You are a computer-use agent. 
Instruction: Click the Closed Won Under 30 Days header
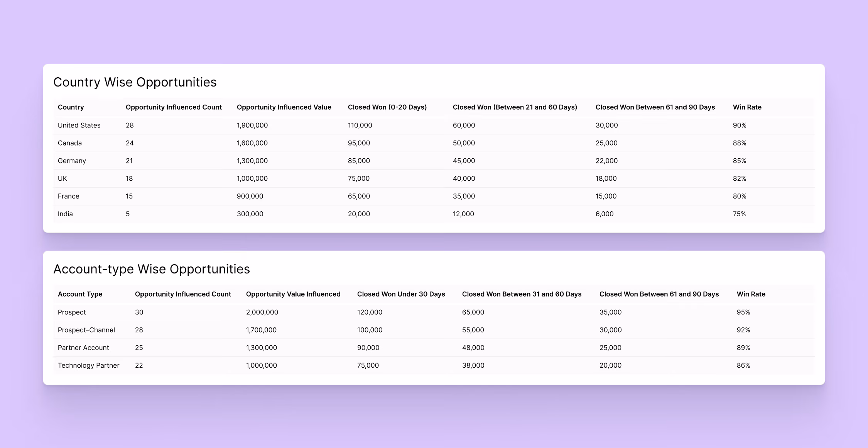401,294
